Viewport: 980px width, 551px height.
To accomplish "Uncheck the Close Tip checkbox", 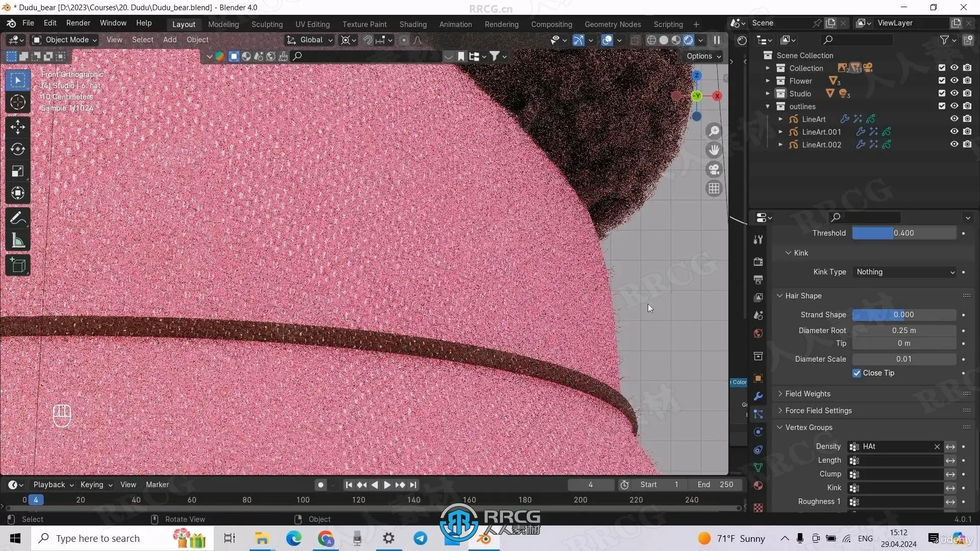I will (x=856, y=373).
